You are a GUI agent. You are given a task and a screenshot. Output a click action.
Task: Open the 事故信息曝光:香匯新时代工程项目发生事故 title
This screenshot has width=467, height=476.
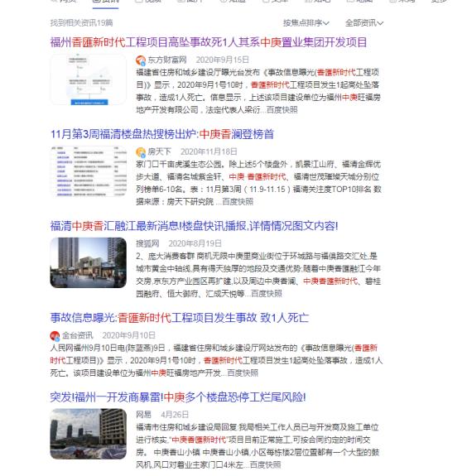pos(180,318)
